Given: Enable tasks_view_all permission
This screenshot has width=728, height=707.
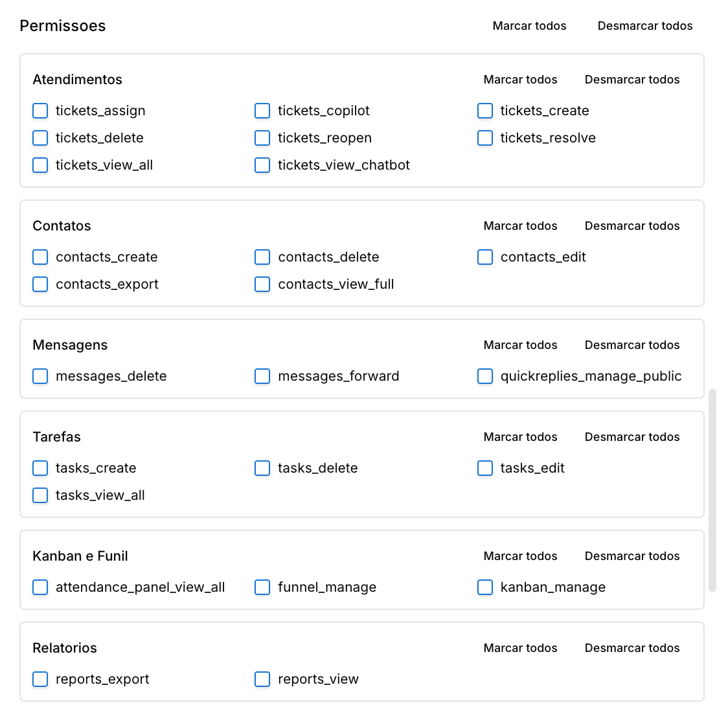Looking at the screenshot, I should 40,495.
